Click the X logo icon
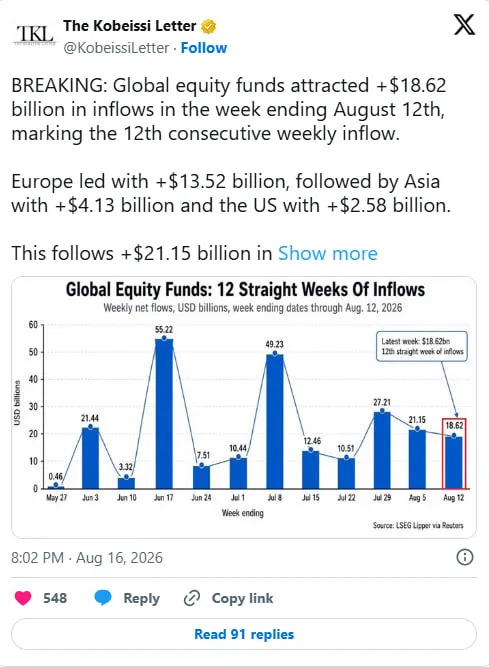Image resolution: width=489 pixels, height=667 pixels. click(464, 24)
